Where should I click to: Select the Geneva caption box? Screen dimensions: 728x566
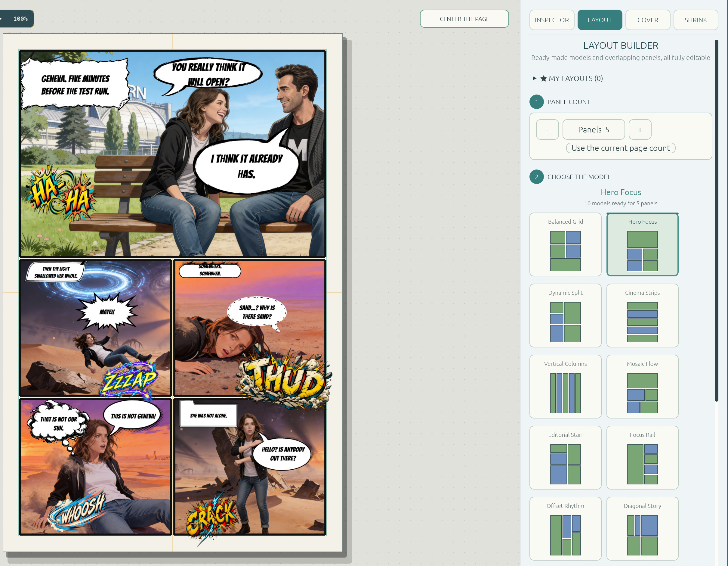pyautogui.click(x=75, y=84)
